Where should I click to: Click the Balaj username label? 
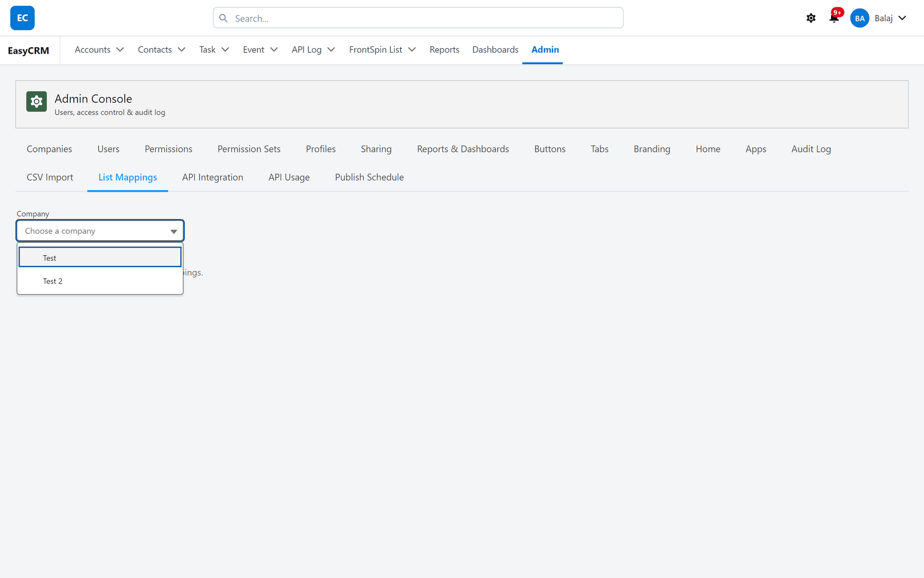click(x=884, y=18)
